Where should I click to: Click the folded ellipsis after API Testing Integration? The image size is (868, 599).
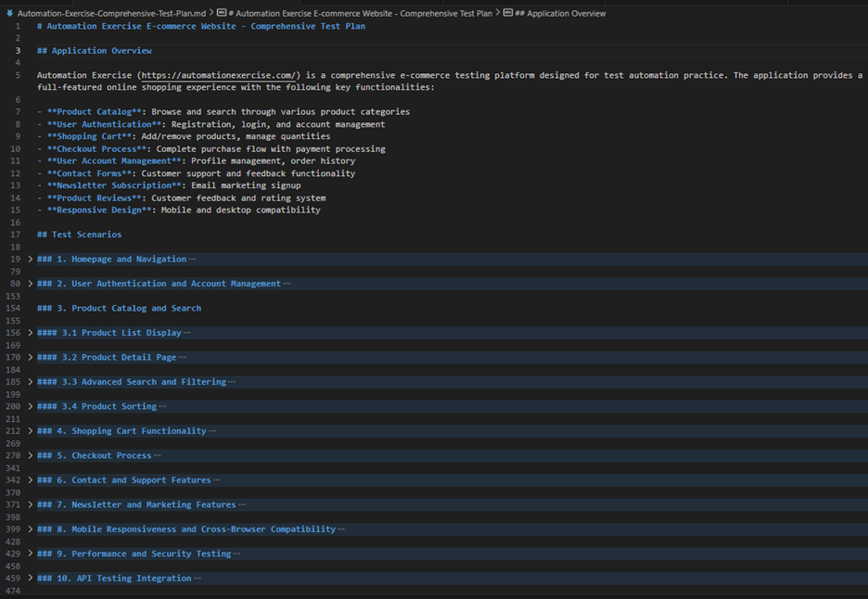(x=197, y=579)
